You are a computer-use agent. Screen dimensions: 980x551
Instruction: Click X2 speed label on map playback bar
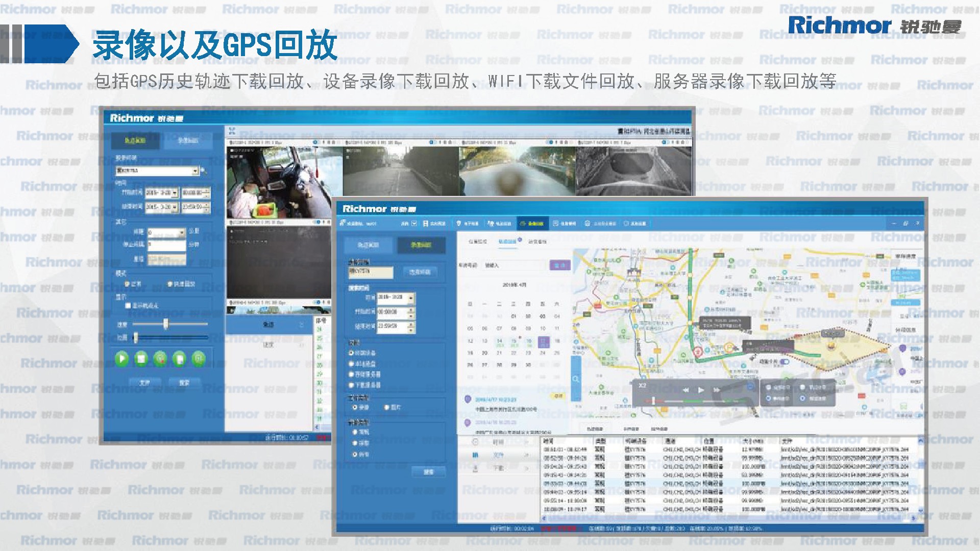[x=643, y=385]
